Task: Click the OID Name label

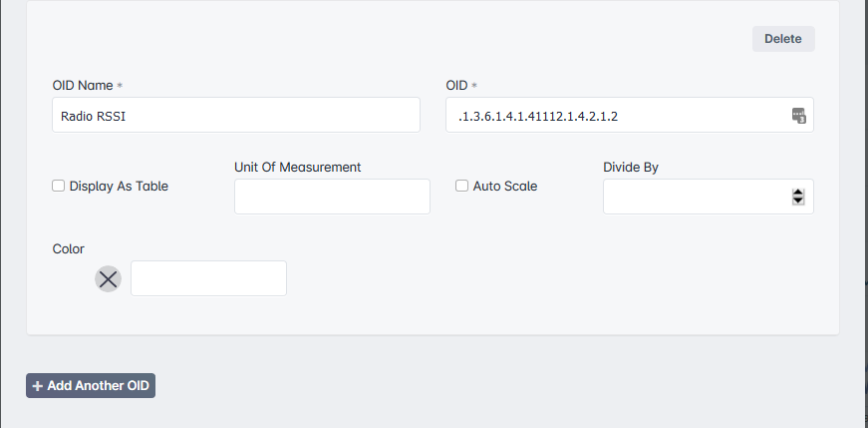Action: click(x=83, y=86)
